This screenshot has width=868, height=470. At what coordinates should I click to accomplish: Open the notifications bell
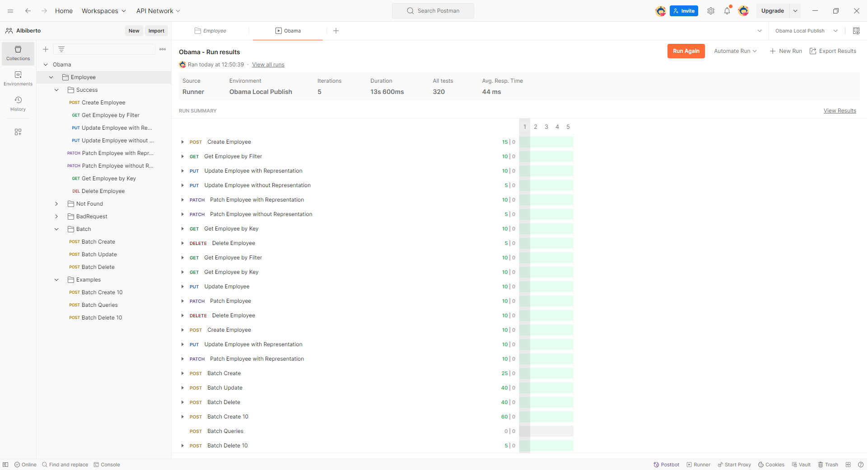[x=727, y=11]
